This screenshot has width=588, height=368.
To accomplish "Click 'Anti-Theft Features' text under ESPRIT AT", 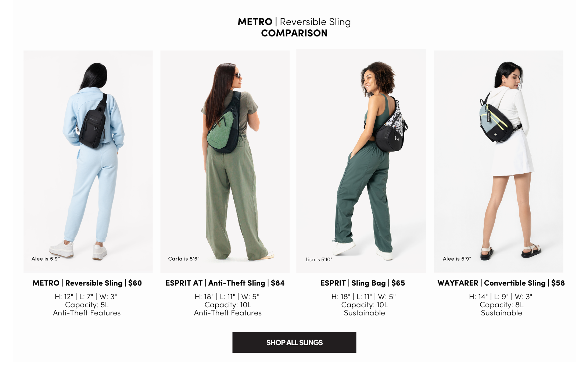I will (228, 313).
